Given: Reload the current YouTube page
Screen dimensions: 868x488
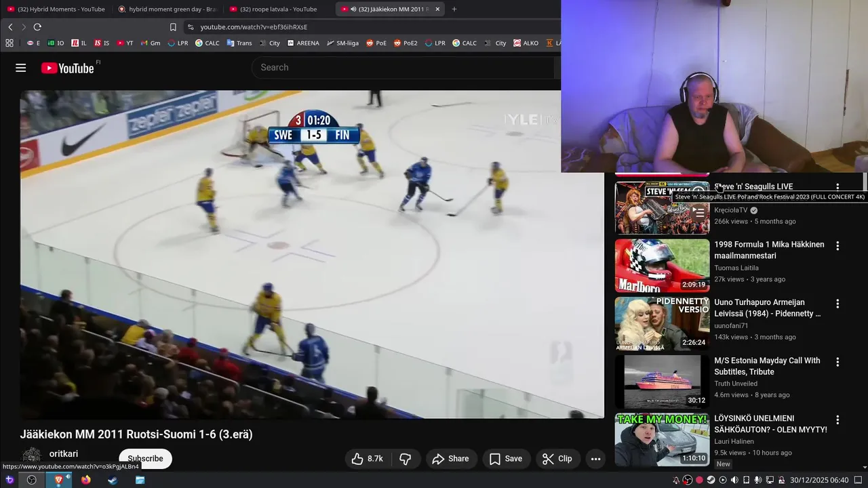Looking at the screenshot, I should click(x=37, y=27).
